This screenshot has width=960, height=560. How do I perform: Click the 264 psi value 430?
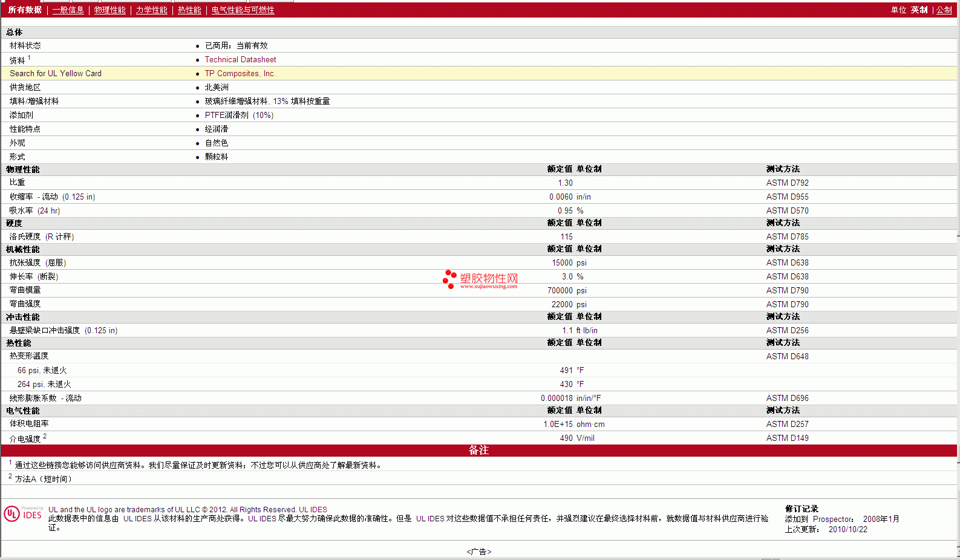click(x=566, y=384)
